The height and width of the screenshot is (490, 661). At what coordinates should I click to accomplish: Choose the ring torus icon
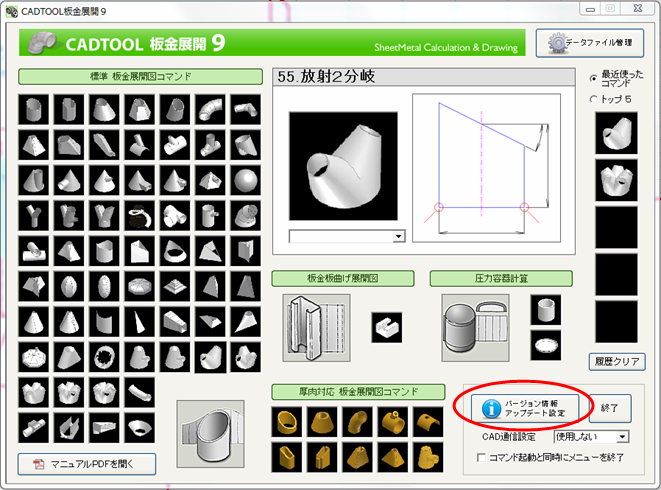104,357
